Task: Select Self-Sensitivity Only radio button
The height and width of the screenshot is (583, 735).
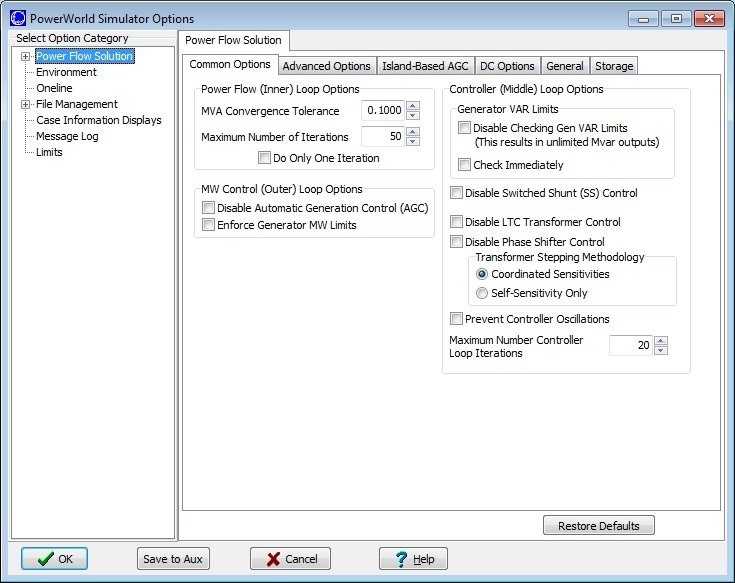Action: click(x=482, y=293)
